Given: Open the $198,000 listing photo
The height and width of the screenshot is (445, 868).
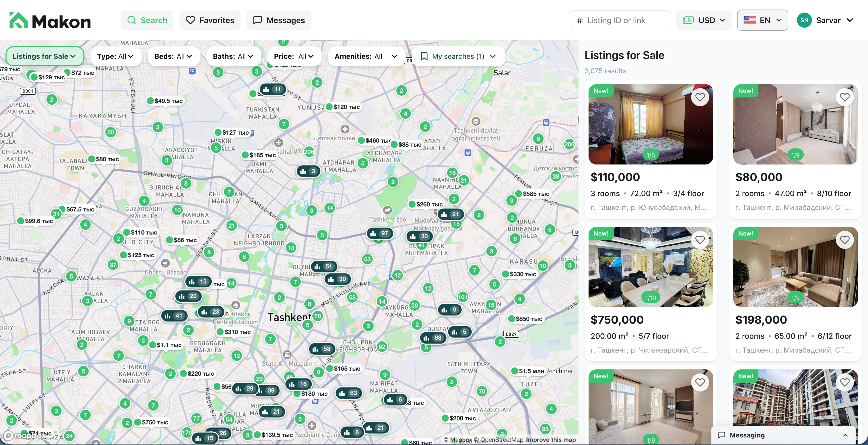Looking at the screenshot, I should coord(795,267).
